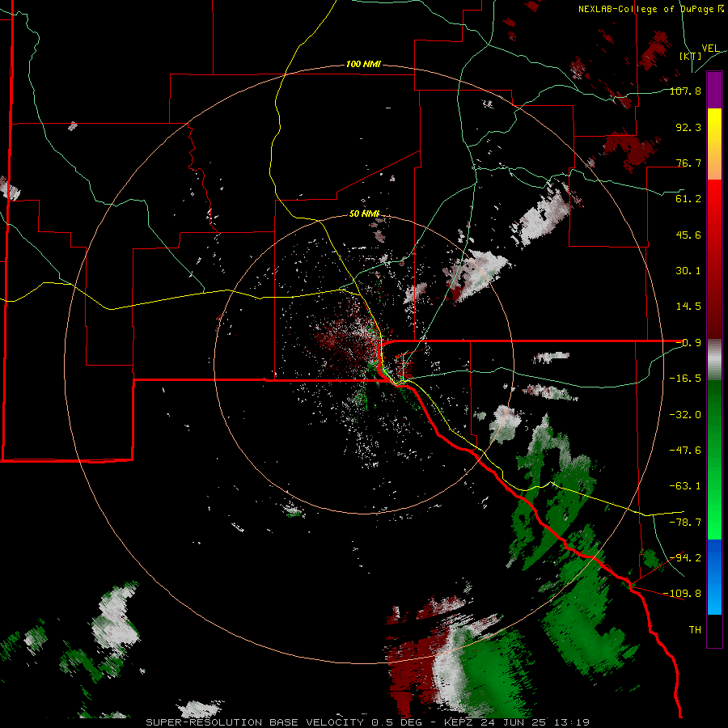Click the -109.8 legend value
This screenshot has height=728, width=728.
pos(682,593)
